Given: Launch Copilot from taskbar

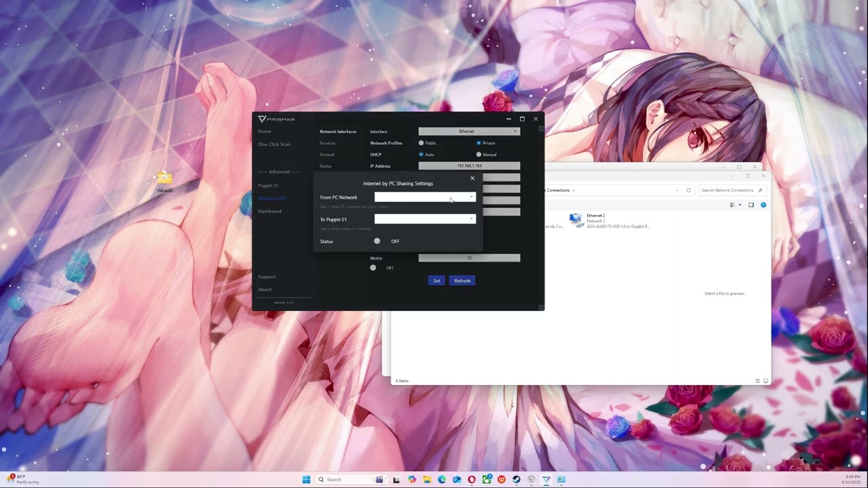Looking at the screenshot, I should coord(412,479).
